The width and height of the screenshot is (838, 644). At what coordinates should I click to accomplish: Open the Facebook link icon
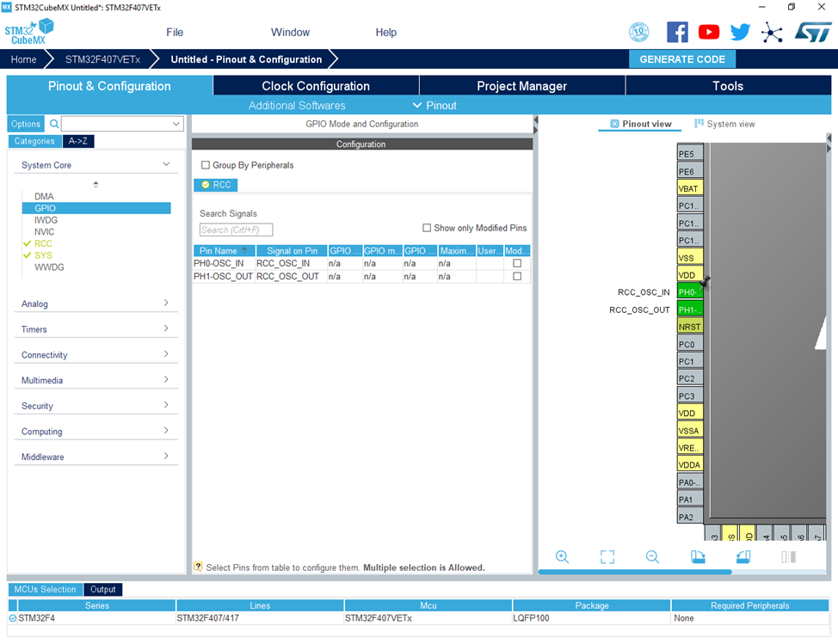click(x=677, y=32)
